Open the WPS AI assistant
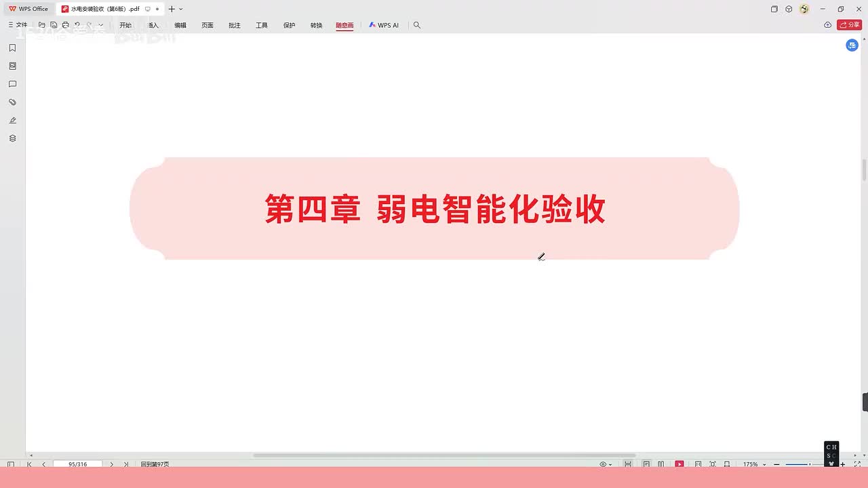This screenshot has width=868, height=488. [x=384, y=25]
